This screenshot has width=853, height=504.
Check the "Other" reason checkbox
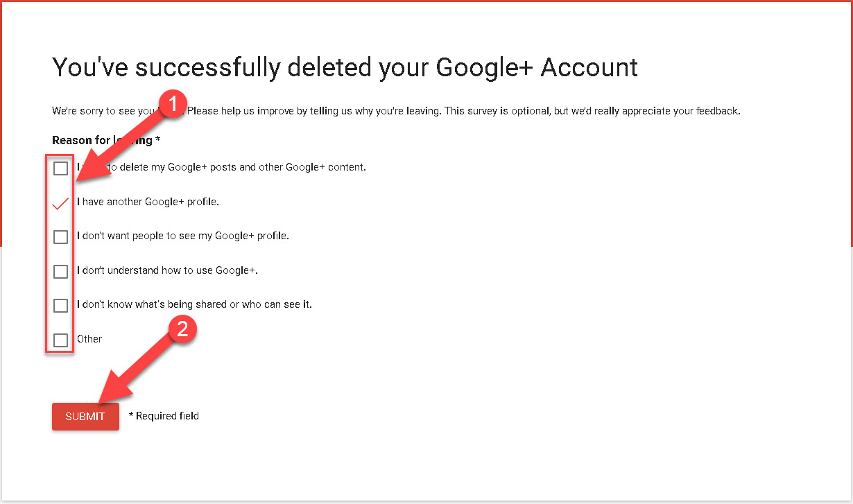click(60, 340)
